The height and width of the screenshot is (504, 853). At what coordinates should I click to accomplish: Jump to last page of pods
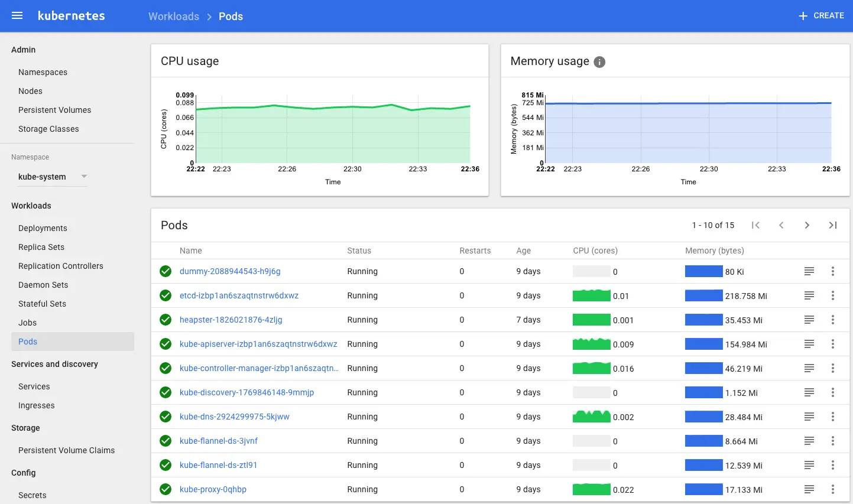833,225
